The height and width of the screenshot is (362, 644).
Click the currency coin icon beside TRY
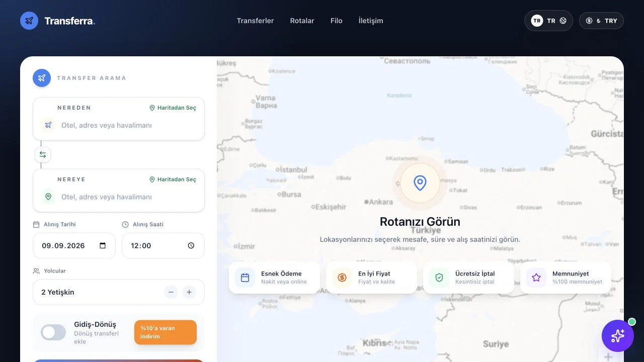(x=589, y=21)
